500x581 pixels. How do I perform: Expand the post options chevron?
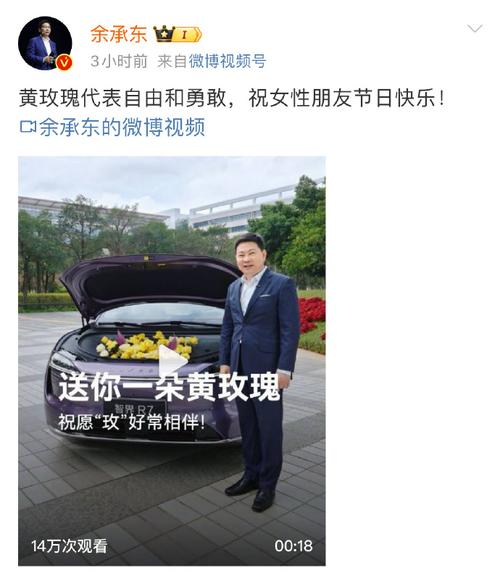(x=474, y=29)
